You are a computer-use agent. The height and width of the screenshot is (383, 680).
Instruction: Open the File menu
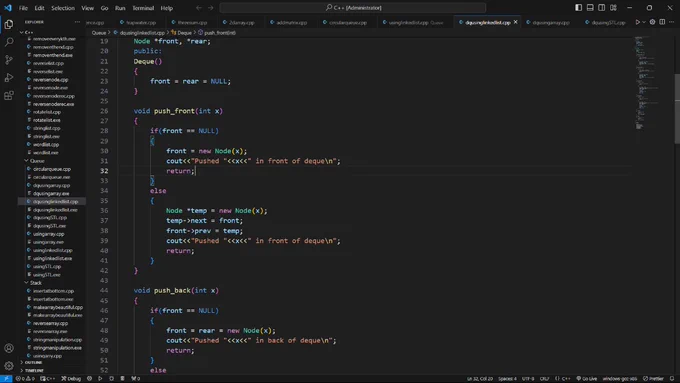[x=23, y=8]
